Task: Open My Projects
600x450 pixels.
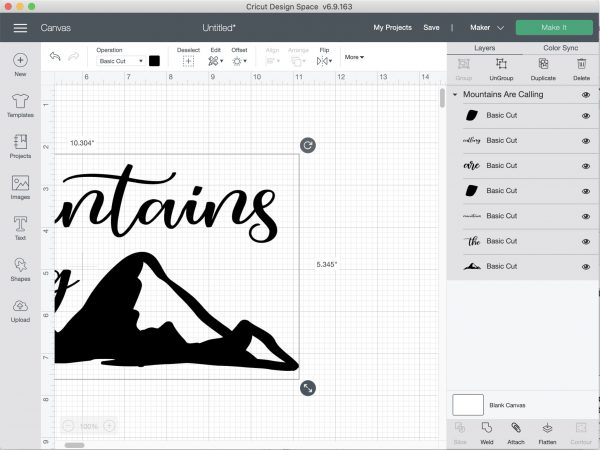Action: coord(393,28)
